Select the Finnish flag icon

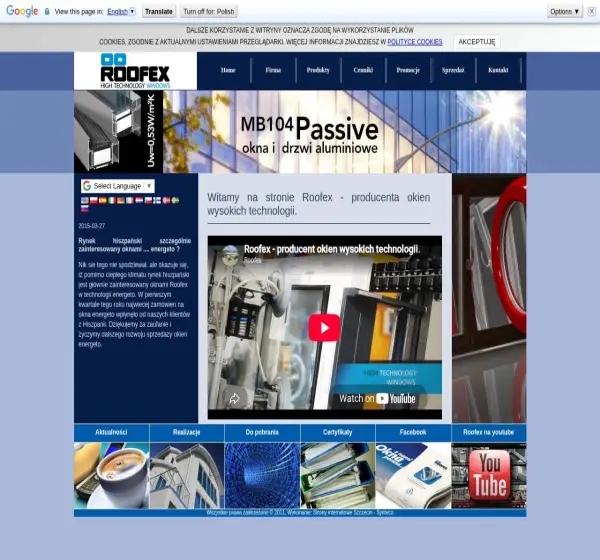click(157, 200)
